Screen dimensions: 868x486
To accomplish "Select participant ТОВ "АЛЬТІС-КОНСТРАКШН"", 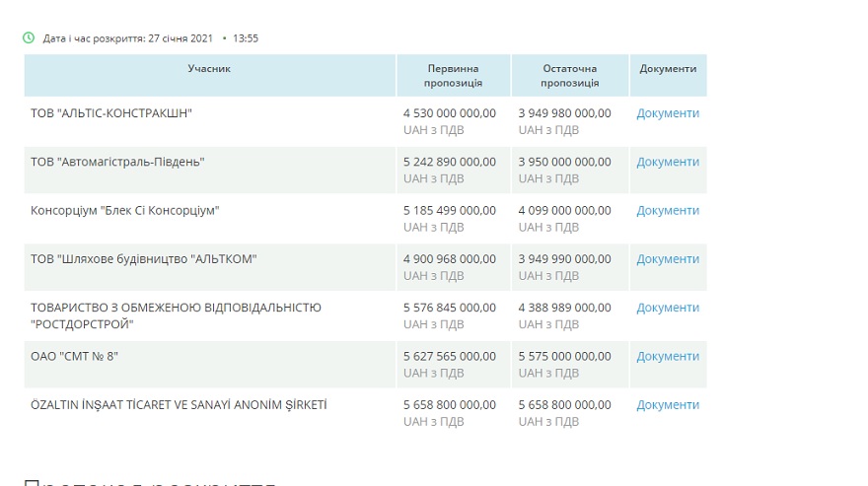I will pos(110,113).
